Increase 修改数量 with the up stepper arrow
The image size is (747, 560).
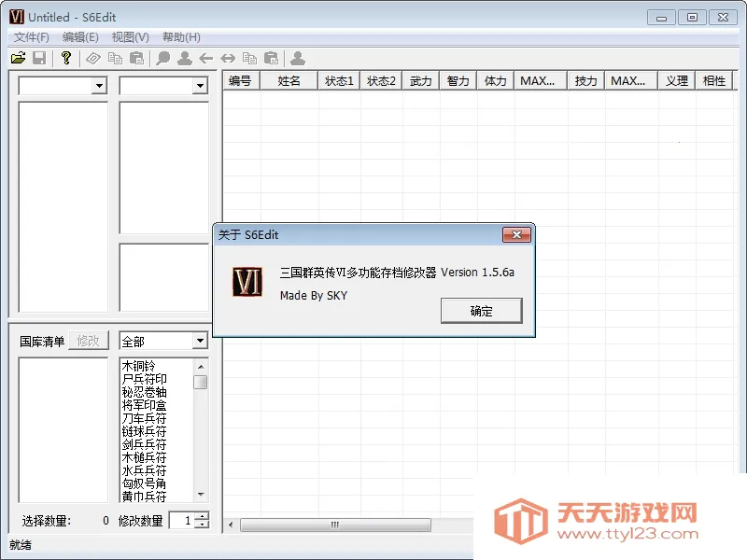[x=202, y=516]
